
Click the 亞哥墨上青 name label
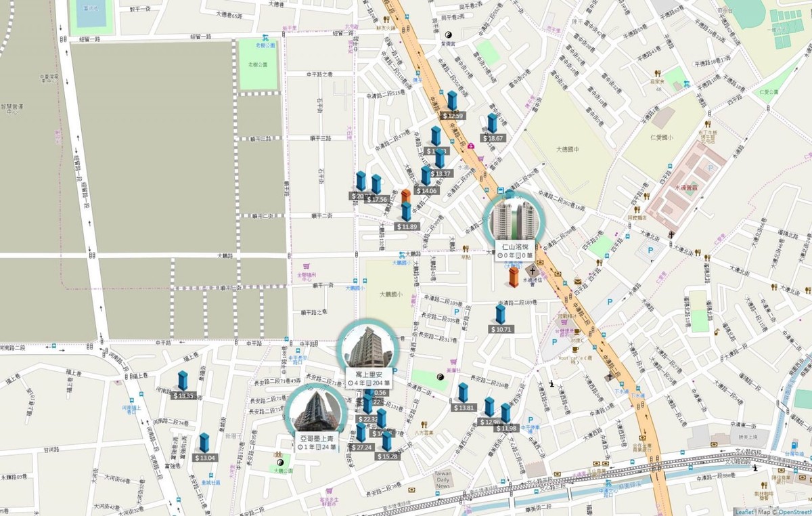[318, 438]
